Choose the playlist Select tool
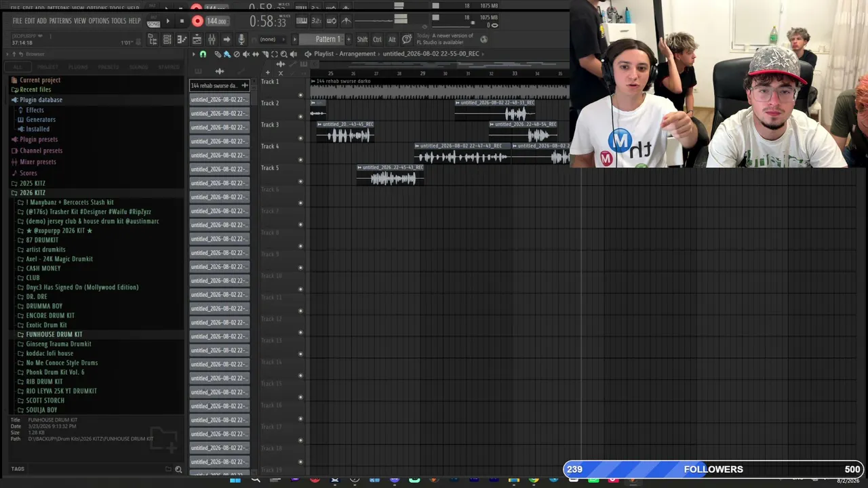 (x=275, y=54)
